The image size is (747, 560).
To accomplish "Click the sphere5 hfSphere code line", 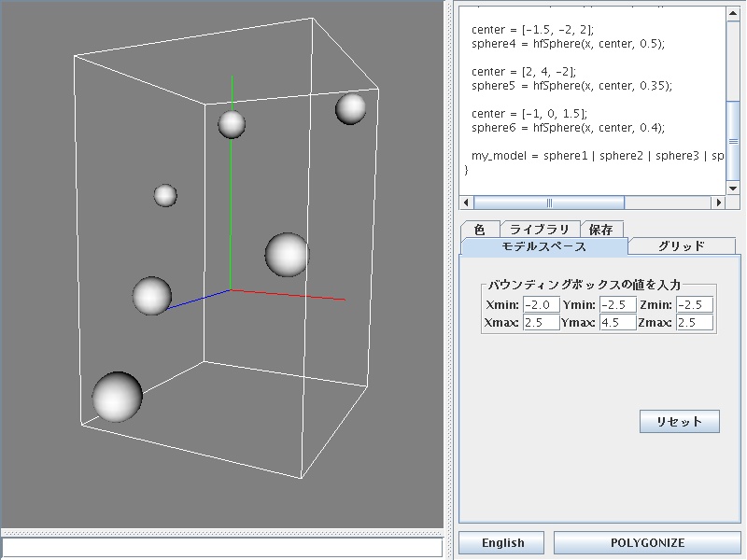I will pos(571,86).
